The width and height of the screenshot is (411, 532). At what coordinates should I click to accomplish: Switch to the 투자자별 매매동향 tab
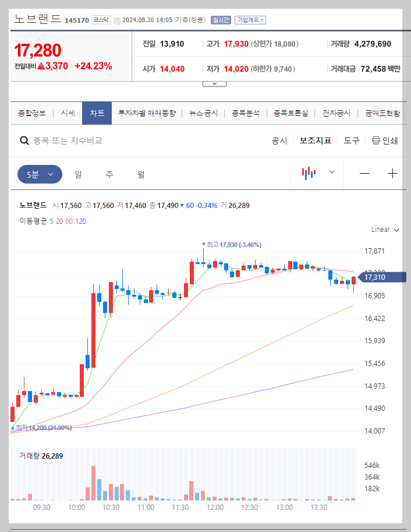(148, 113)
